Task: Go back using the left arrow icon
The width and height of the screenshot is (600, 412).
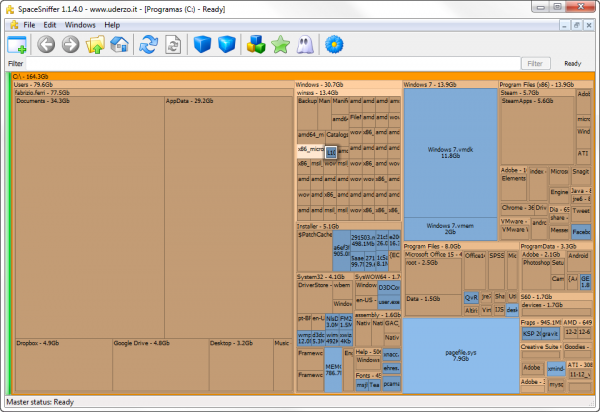Action: point(46,44)
